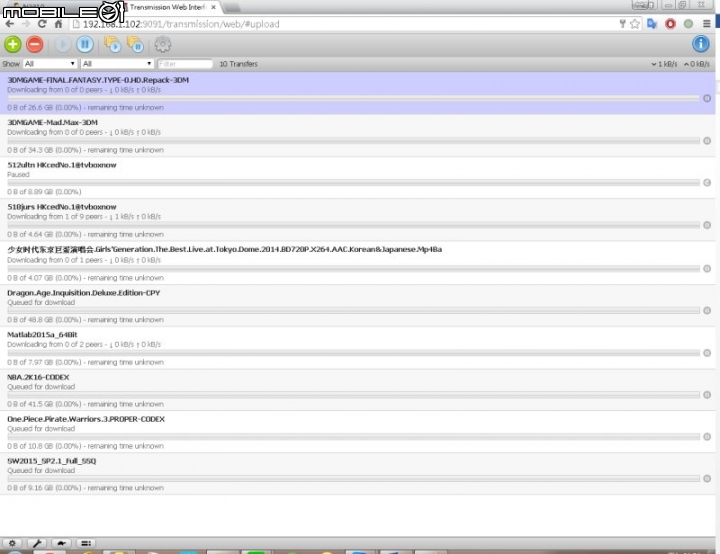
Task: Click round button on One.Piece.Pirate.Warriors row
Action: [707, 437]
